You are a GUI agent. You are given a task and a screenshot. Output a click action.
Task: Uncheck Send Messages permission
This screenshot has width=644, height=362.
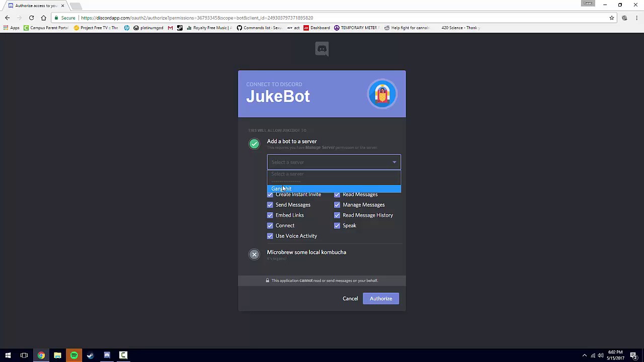tap(270, 205)
